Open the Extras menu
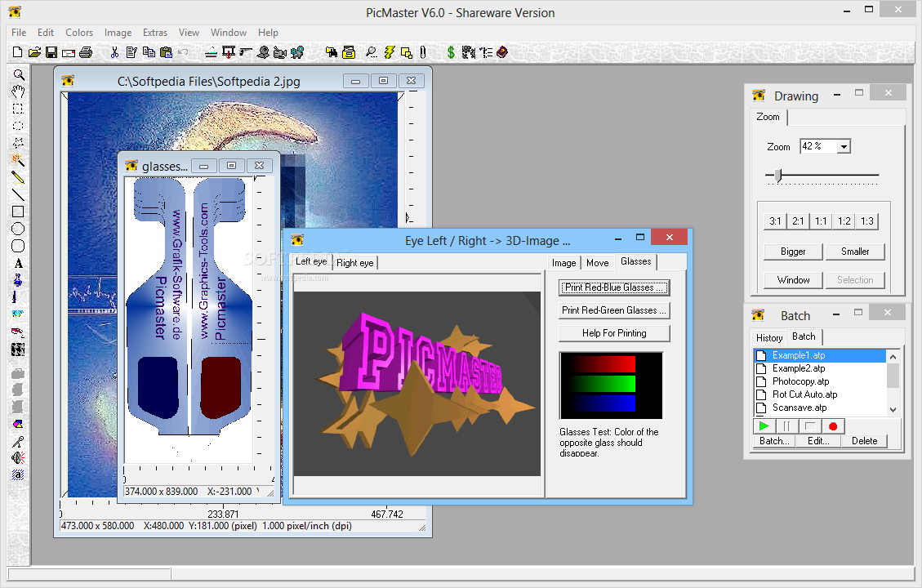Image resolution: width=922 pixels, height=588 pixels. click(x=155, y=33)
